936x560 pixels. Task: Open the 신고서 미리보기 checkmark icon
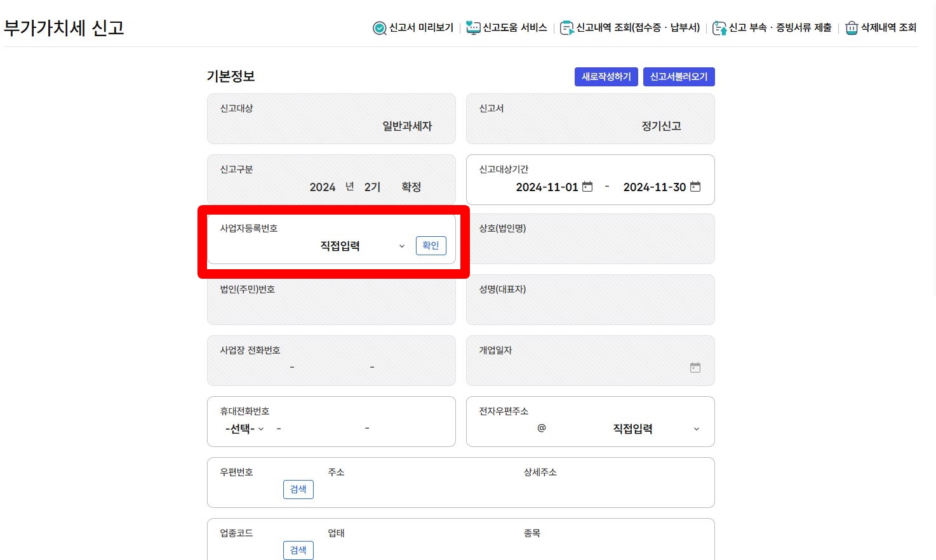click(378, 28)
